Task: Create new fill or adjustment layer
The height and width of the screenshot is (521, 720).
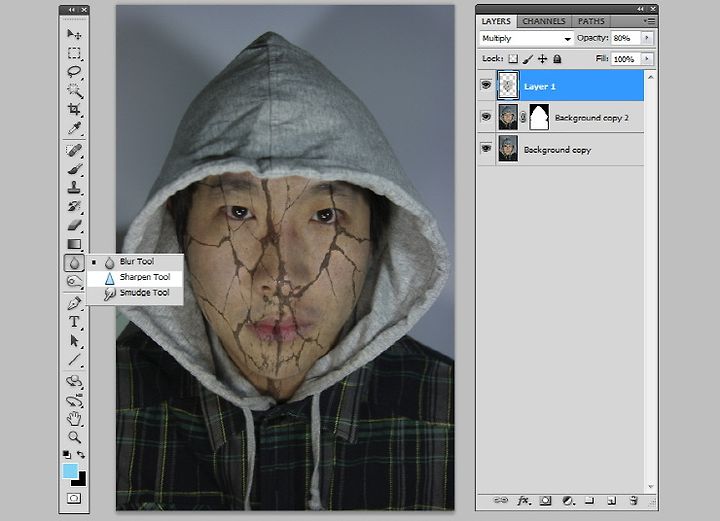Action: 568,500
